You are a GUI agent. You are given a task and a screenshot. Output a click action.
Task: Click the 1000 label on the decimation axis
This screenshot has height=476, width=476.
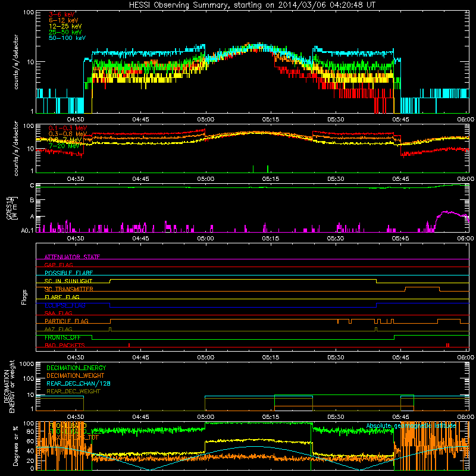[x=27, y=364]
